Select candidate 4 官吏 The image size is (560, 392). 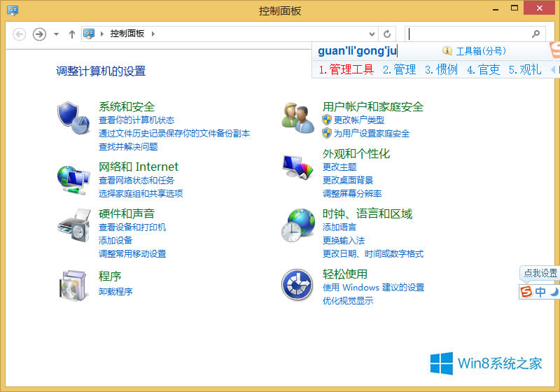[x=484, y=69]
